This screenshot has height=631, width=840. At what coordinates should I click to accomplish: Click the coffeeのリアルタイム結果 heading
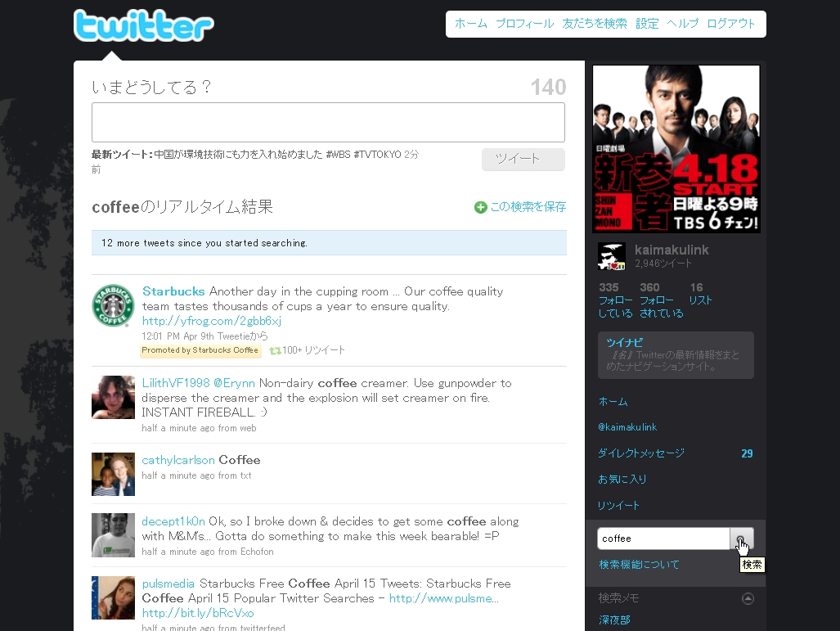pyautogui.click(x=182, y=207)
